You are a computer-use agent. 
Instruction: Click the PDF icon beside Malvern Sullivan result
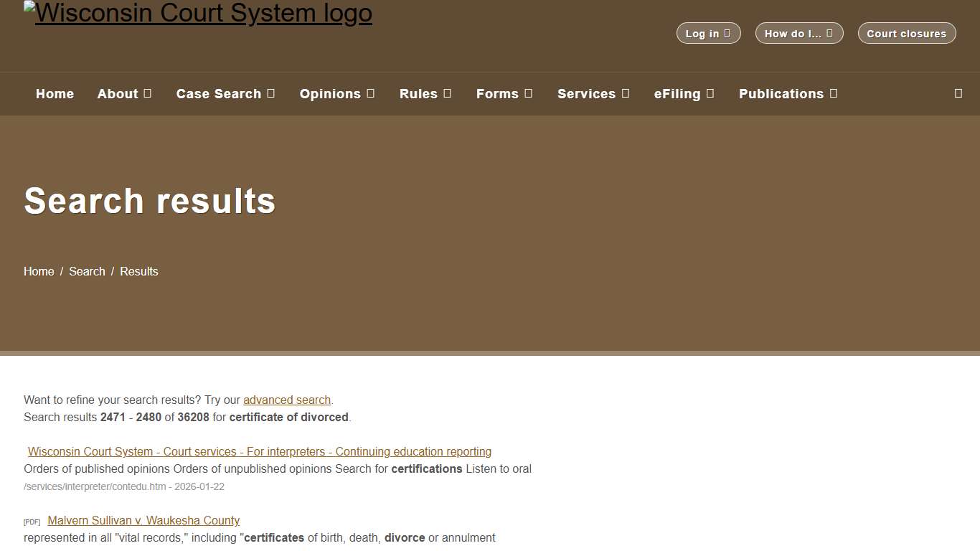coord(32,522)
